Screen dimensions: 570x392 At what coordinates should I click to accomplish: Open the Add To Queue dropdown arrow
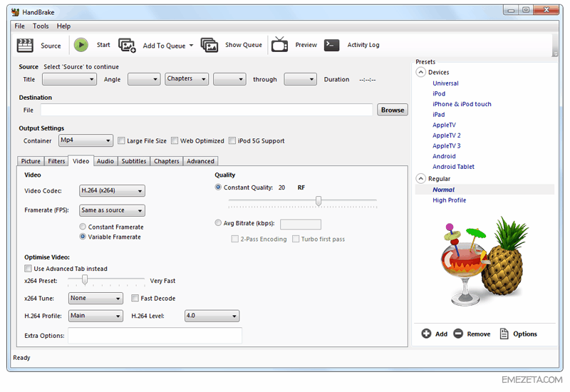(x=191, y=46)
